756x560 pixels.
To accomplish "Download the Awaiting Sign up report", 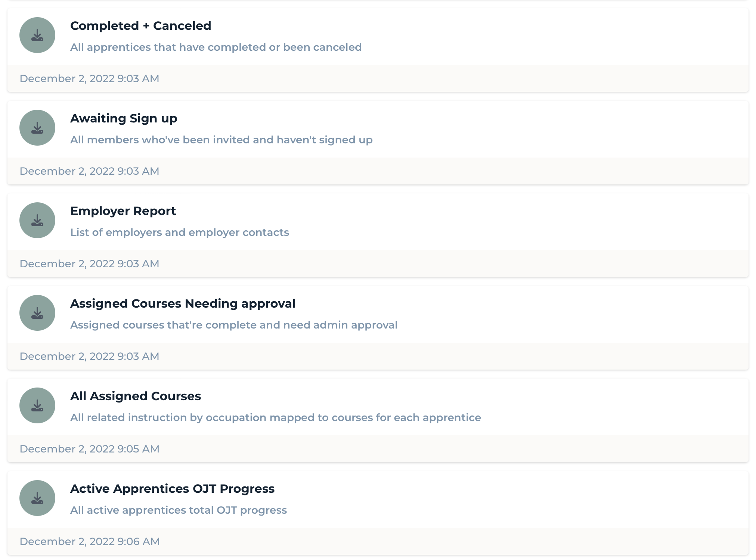I will (37, 128).
